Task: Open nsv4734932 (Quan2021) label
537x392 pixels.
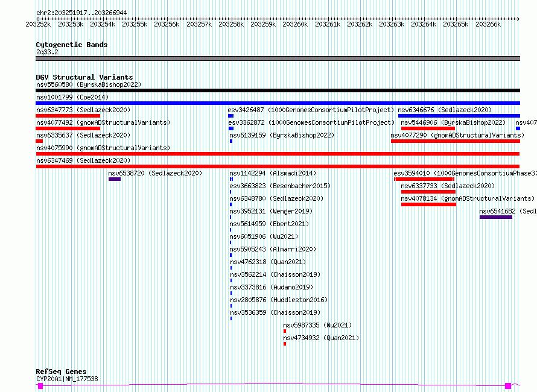Action: (x=321, y=338)
